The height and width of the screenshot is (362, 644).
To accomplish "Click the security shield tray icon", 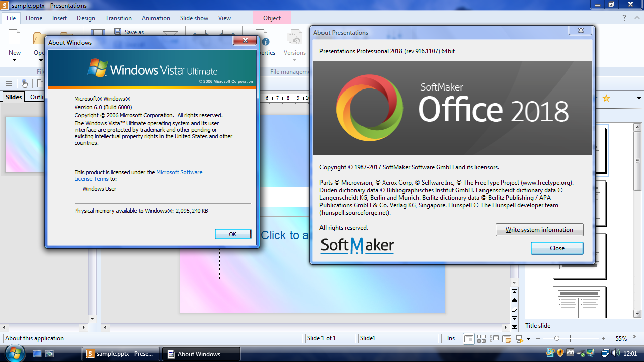I will [560, 353].
